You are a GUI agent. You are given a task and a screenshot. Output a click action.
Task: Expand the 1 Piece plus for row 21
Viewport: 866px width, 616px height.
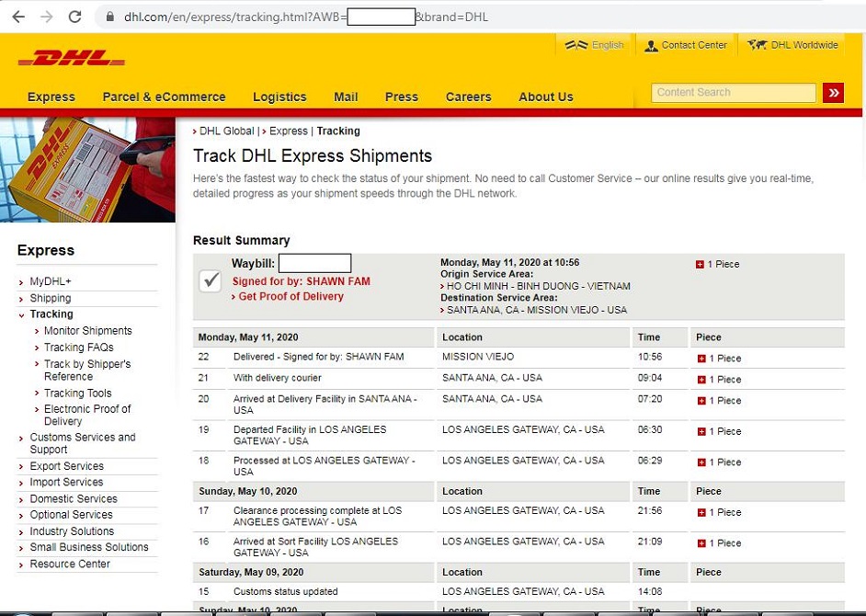point(701,380)
